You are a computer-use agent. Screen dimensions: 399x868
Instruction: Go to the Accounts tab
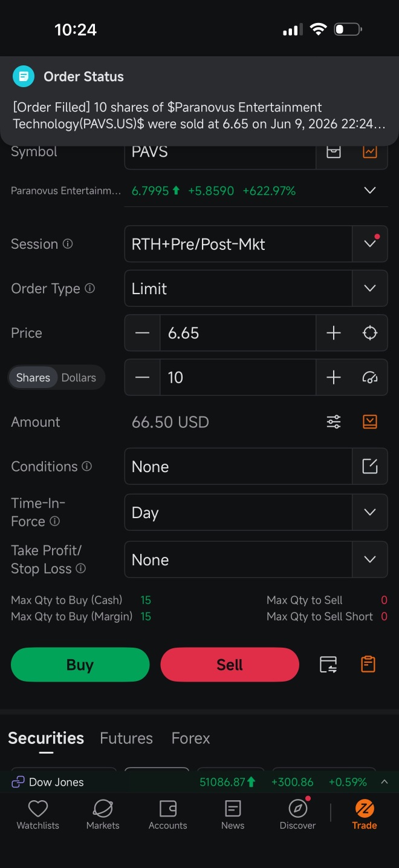pos(168,815)
